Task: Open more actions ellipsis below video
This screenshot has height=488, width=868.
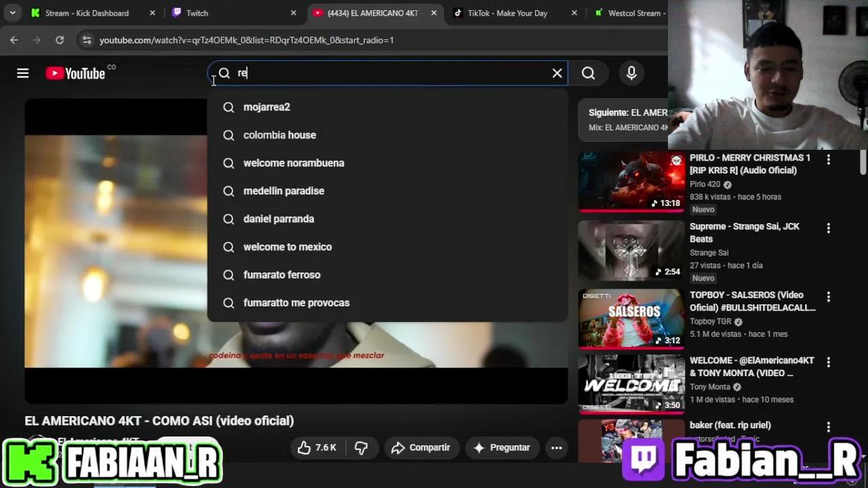Action: [x=556, y=447]
